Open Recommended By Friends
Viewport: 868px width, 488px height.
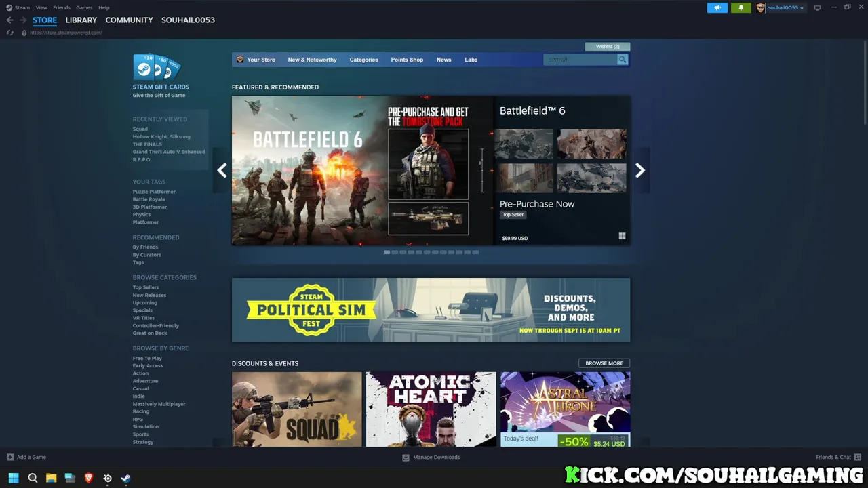[145, 247]
